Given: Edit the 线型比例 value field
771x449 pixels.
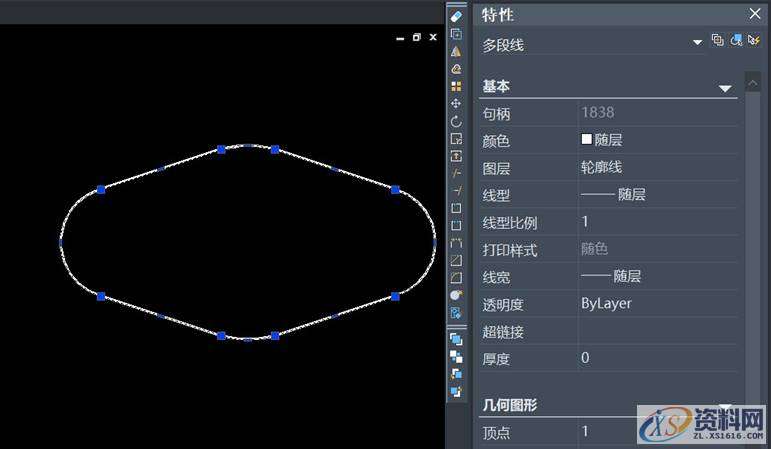Looking at the screenshot, I should tap(658, 222).
